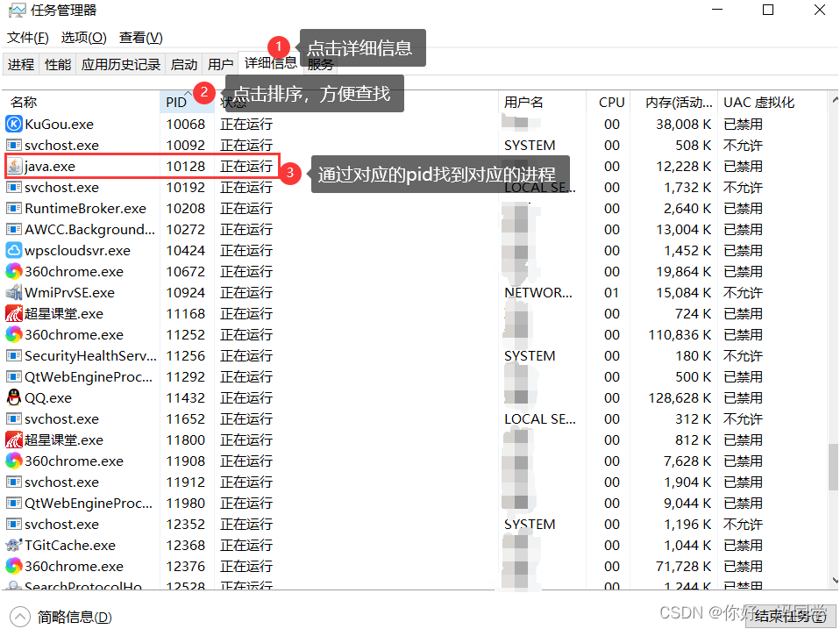Sort by the 用户名 column header
The image size is (840, 629).
(542, 103)
